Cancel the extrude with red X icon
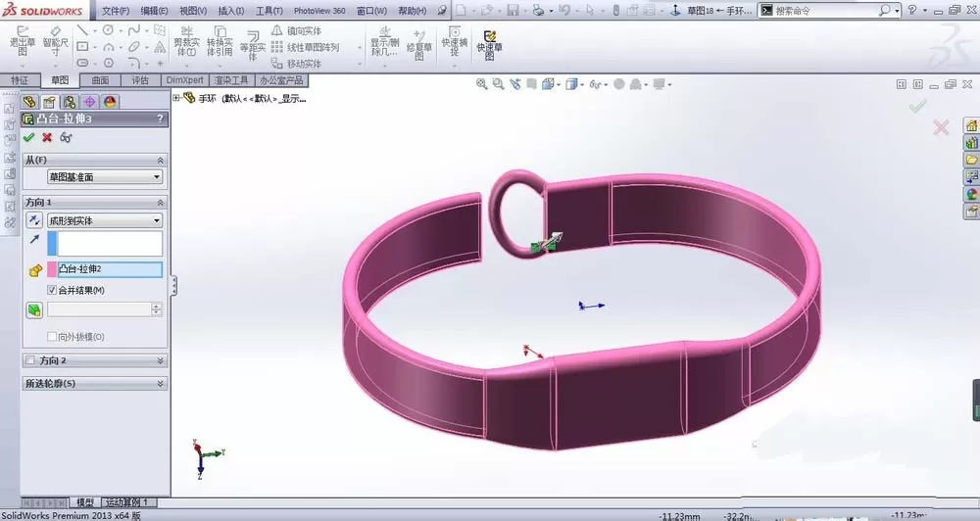Screen dimensions: 980x521 pyautogui.click(x=47, y=137)
